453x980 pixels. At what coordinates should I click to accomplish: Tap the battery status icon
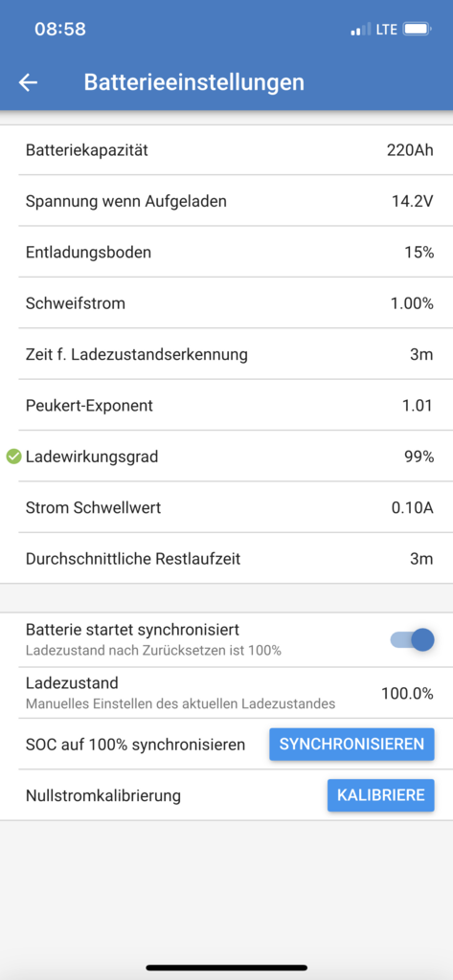pos(417,29)
